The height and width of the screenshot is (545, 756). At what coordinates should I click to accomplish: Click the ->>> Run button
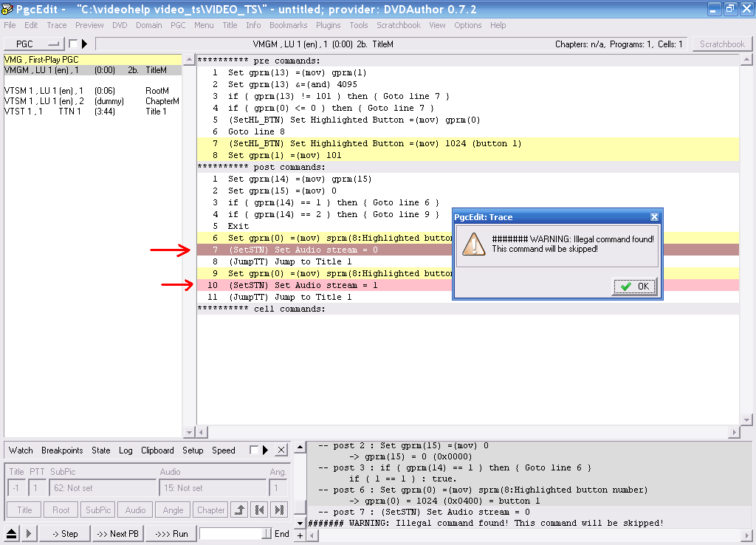click(x=171, y=533)
